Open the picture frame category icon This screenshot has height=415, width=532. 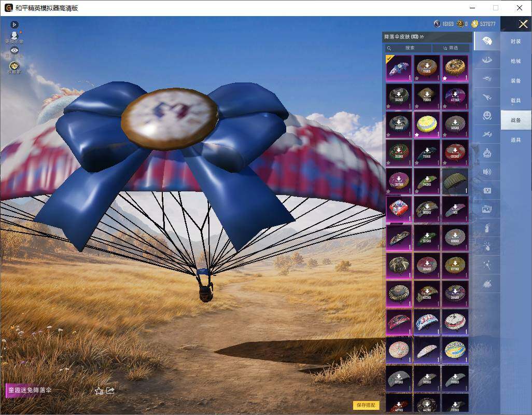[x=487, y=210]
